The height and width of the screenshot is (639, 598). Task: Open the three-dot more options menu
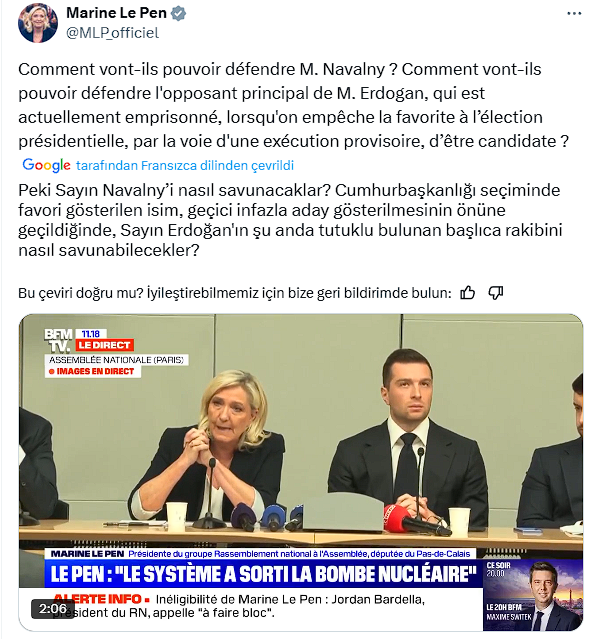click(x=574, y=13)
